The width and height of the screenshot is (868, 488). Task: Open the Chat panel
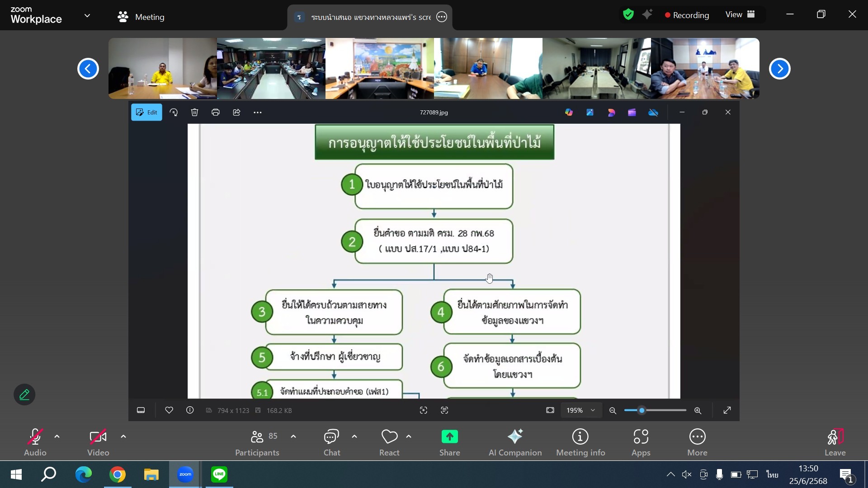tap(331, 437)
